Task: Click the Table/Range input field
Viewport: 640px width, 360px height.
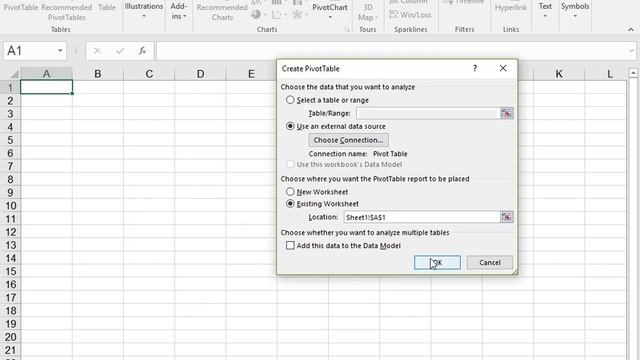Action: pyautogui.click(x=428, y=113)
